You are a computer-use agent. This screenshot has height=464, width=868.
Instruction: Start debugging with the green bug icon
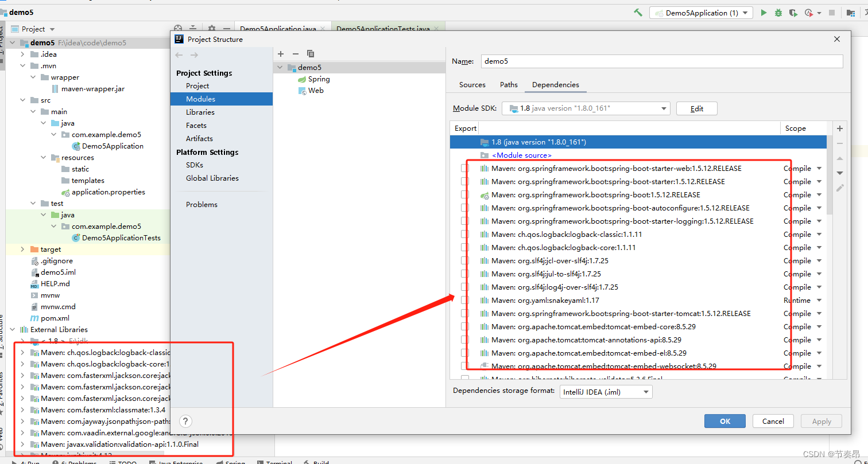coord(778,13)
